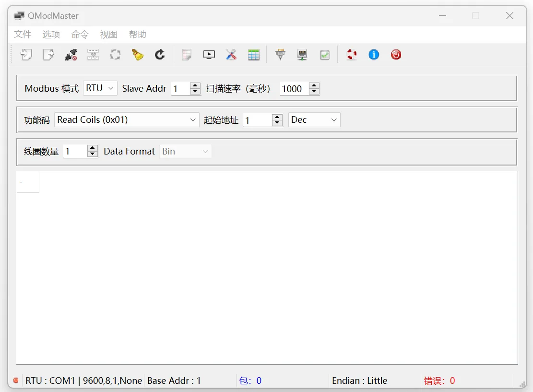Screen dimensions: 533x392
Task: Click the red "错误: 0" error counter
Action: click(x=439, y=380)
